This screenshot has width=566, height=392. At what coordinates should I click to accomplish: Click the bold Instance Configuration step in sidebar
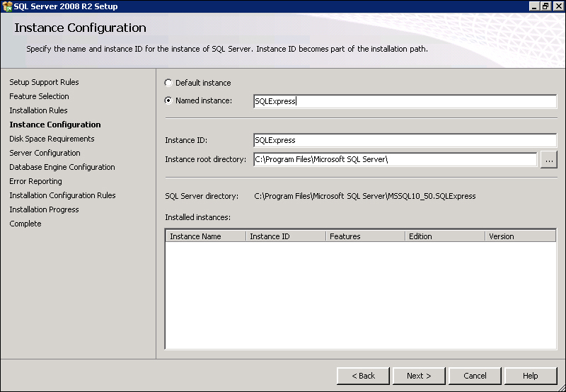click(x=55, y=125)
